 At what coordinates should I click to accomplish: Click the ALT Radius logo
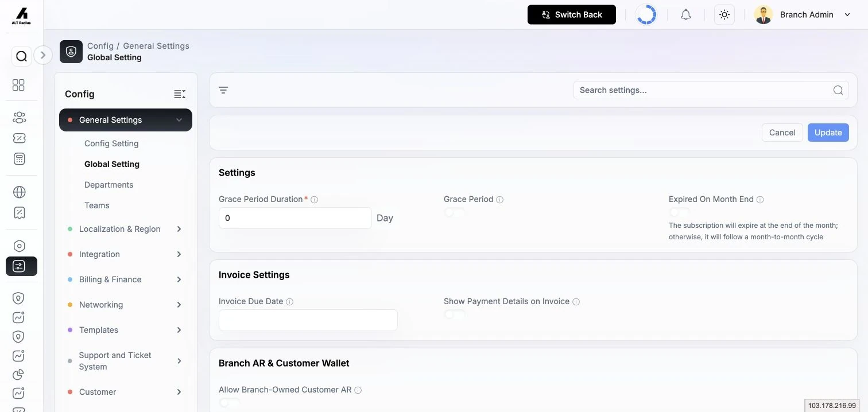click(x=21, y=15)
